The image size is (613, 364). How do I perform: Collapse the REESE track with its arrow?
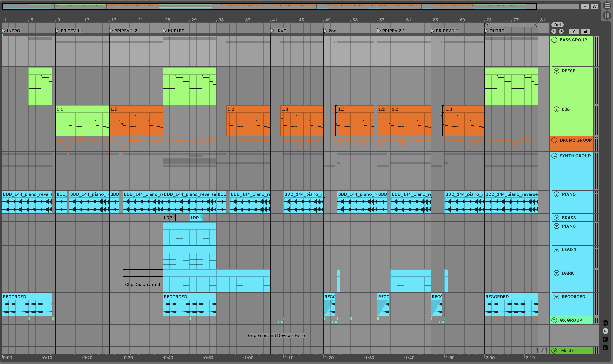pyautogui.click(x=556, y=71)
